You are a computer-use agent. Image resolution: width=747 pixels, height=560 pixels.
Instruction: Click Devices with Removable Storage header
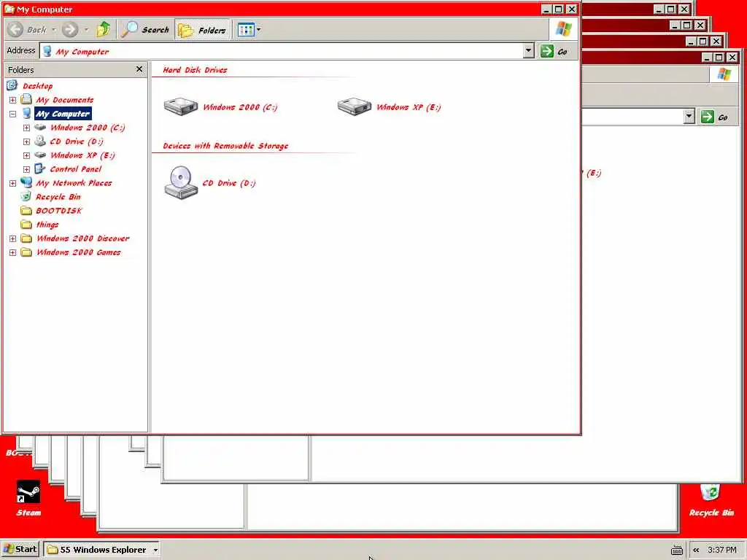click(225, 146)
